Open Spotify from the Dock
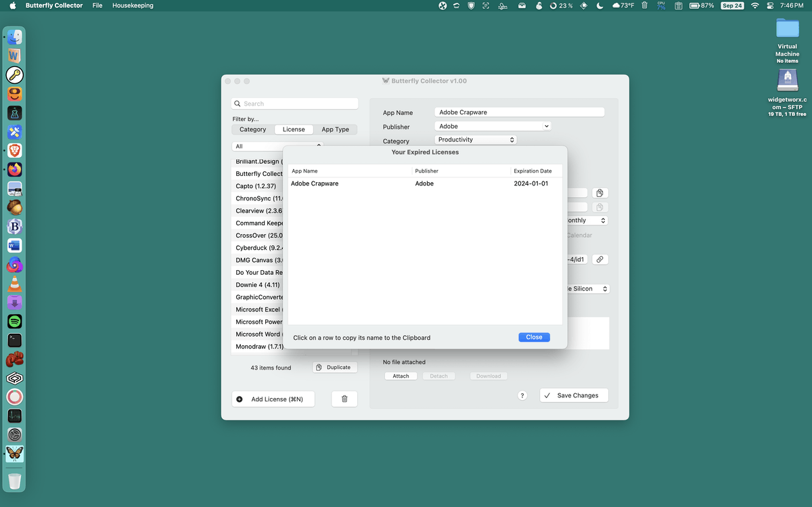 [15, 321]
